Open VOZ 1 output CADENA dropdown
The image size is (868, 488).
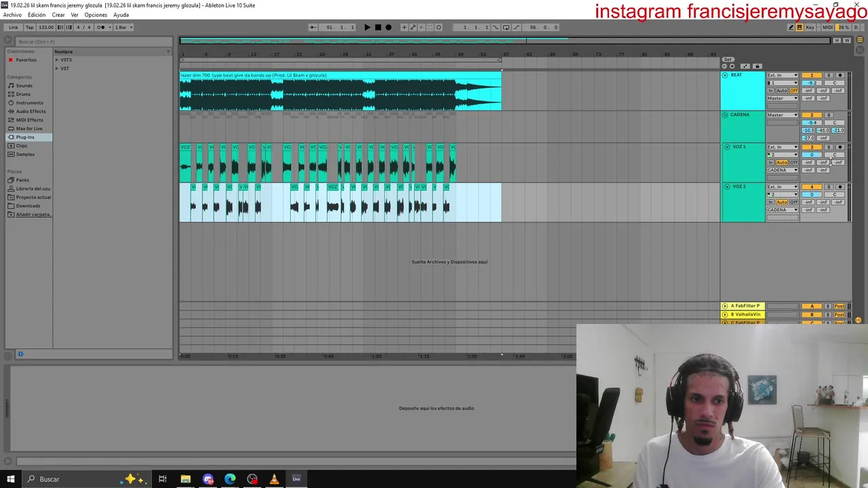tap(783, 170)
